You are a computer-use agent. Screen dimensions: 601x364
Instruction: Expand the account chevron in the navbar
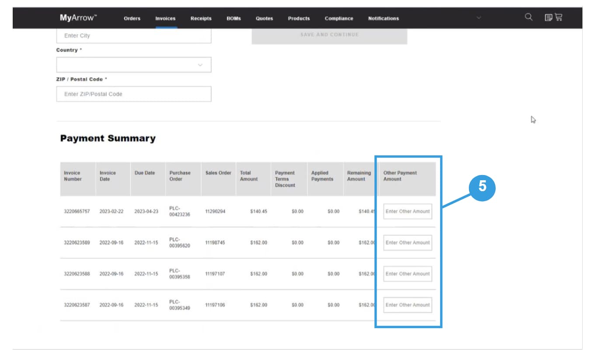(479, 18)
